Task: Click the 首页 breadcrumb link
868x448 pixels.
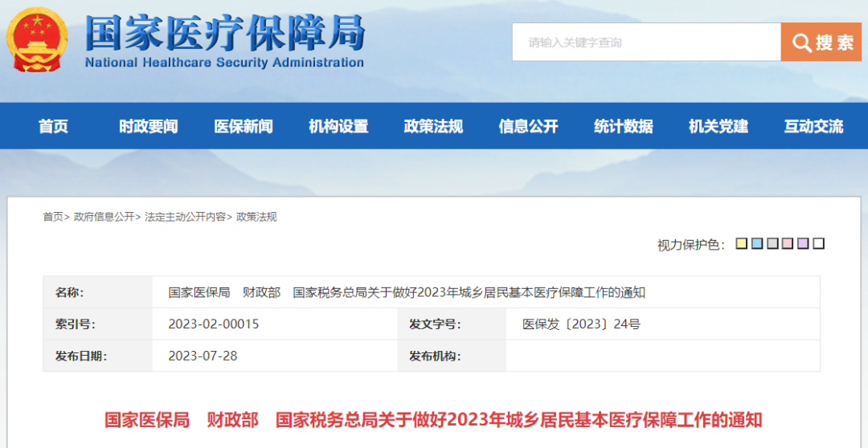Action: coord(53,217)
